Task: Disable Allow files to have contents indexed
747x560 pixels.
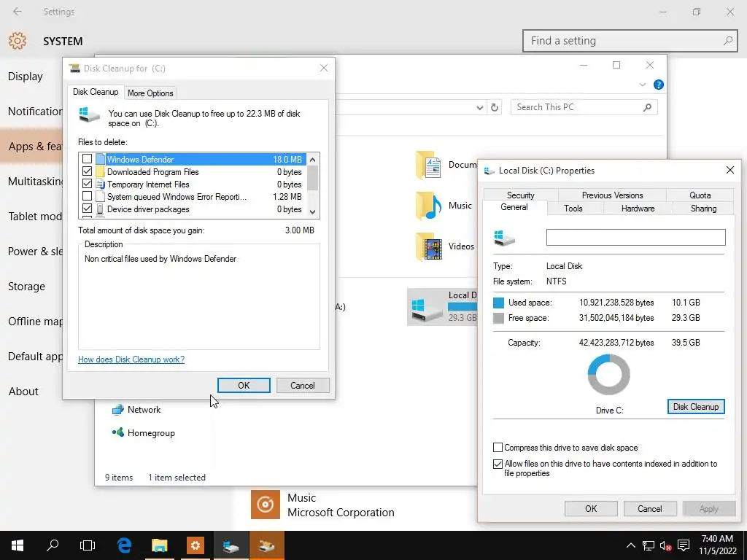Action: [x=498, y=464]
